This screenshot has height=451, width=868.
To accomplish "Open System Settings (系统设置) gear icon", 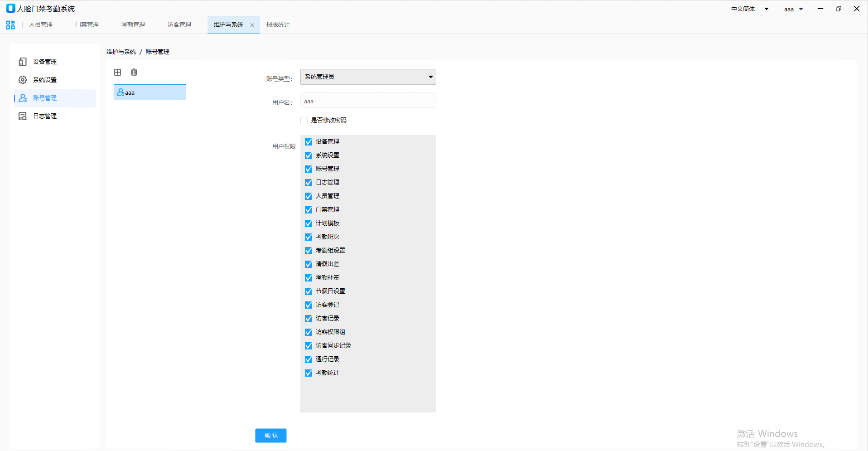I will pyautogui.click(x=23, y=80).
